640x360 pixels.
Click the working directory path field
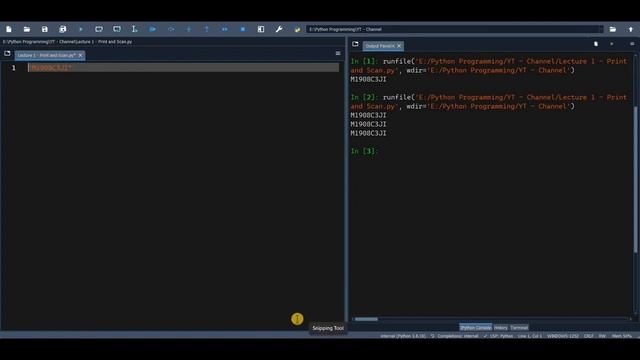[x=454, y=29]
